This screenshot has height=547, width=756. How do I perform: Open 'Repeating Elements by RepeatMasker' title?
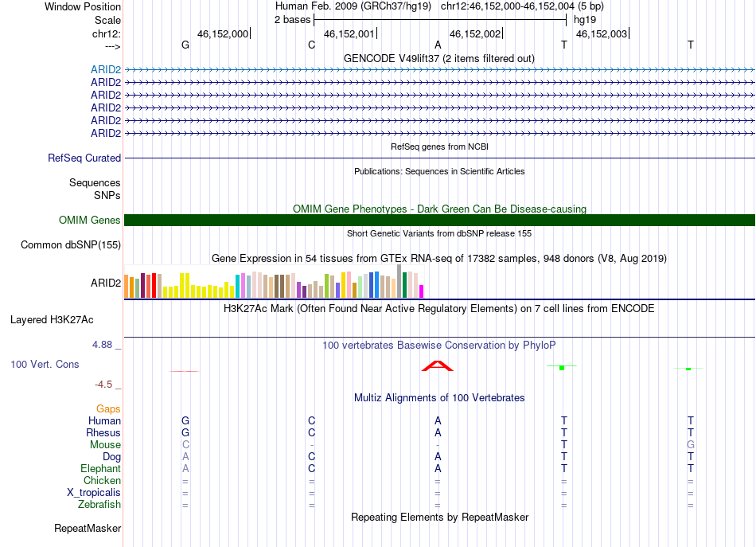tap(440, 517)
